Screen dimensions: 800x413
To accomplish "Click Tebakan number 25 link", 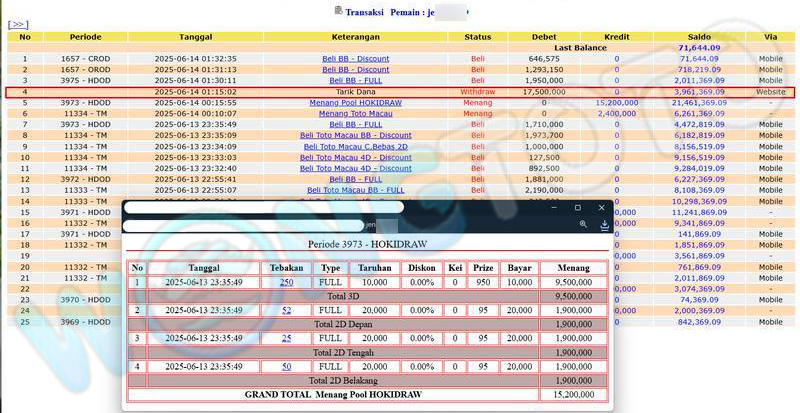I will [x=286, y=338].
